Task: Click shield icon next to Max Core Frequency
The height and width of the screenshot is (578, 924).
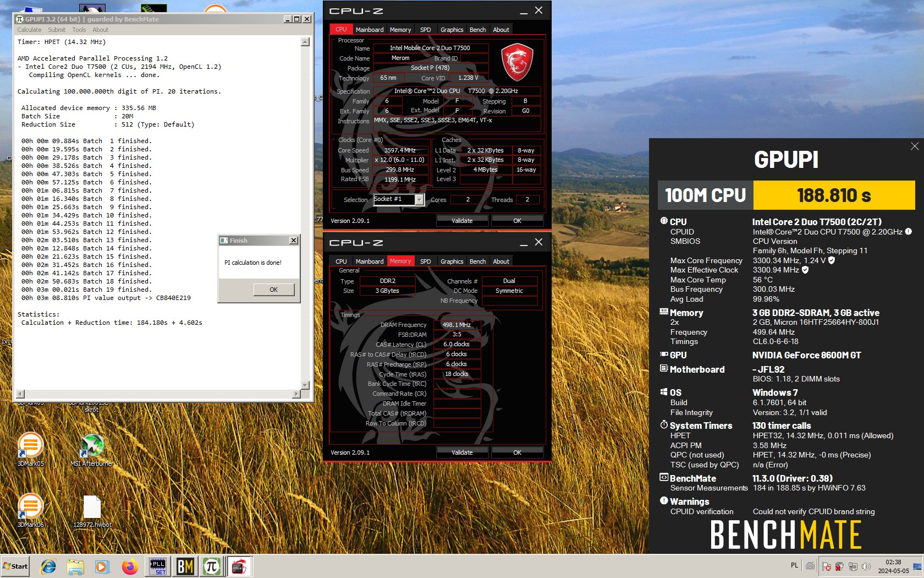Action: pyautogui.click(x=832, y=260)
